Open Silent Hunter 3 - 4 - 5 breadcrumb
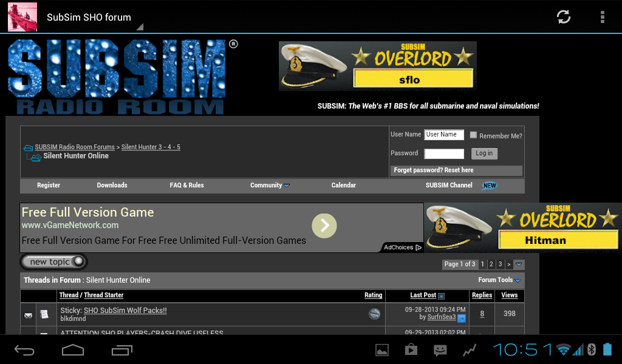622x364 pixels. [x=151, y=147]
